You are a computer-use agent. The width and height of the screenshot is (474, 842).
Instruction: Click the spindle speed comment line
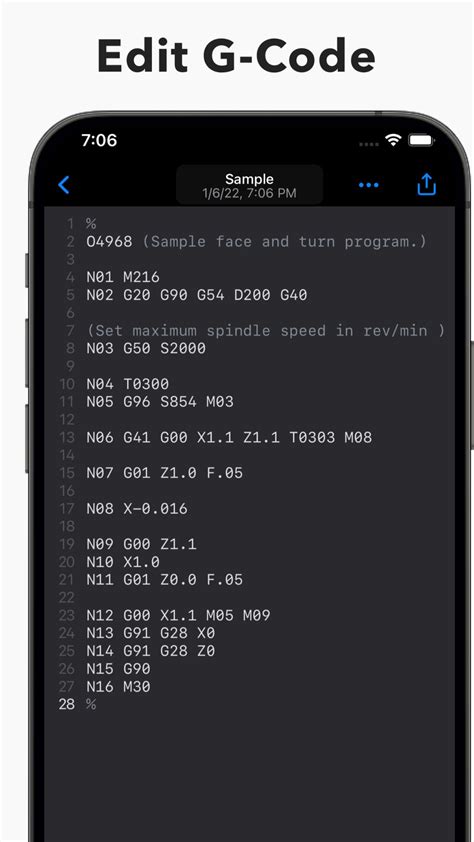coord(266,331)
